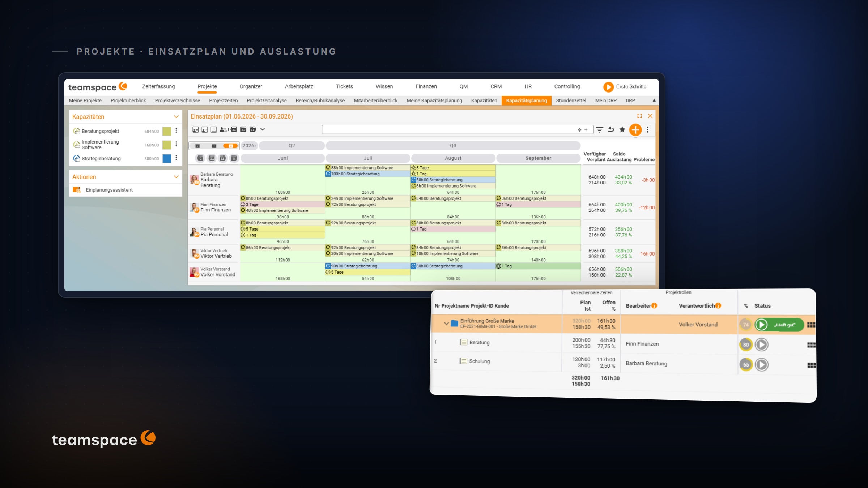Open the Einplanungsassistent icon
Screen dimensions: 868x488
(77, 190)
